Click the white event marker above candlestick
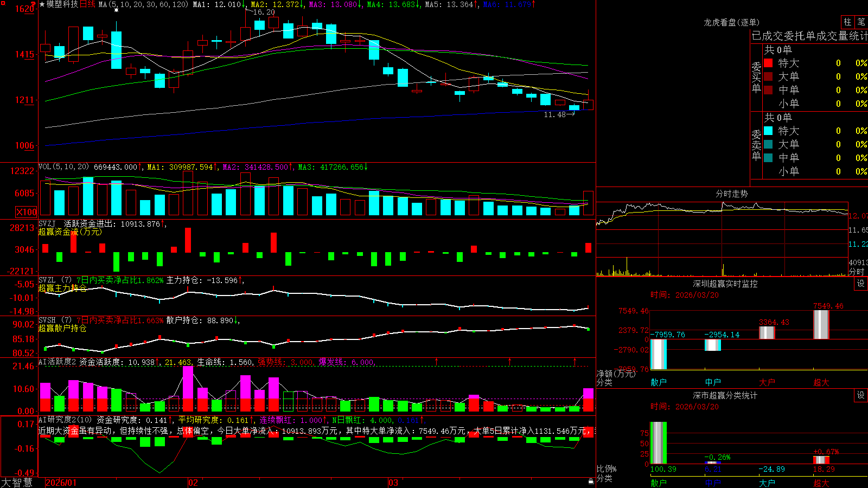Viewport: 868px width, 488px height. pos(116,10)
